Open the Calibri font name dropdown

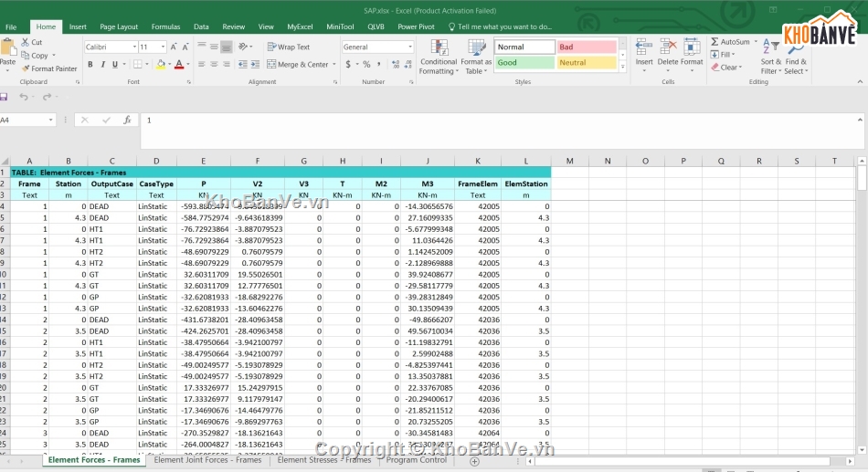click(134, 47)
